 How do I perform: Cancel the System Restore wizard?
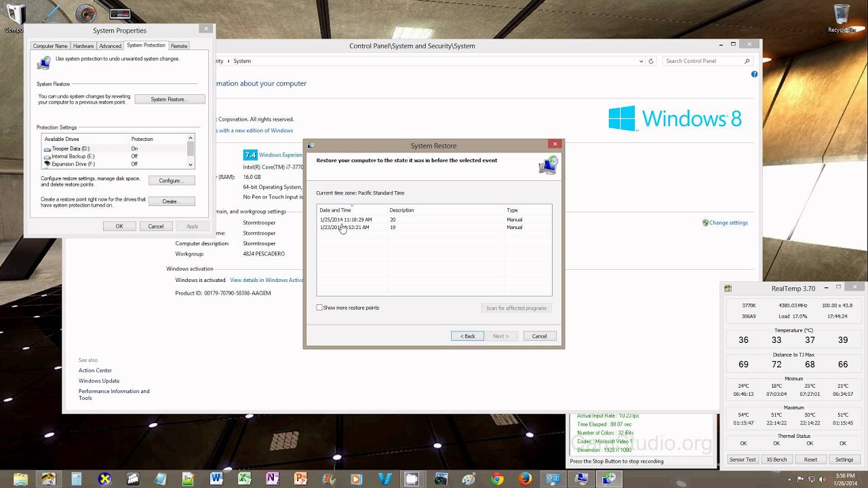(540, 336)
